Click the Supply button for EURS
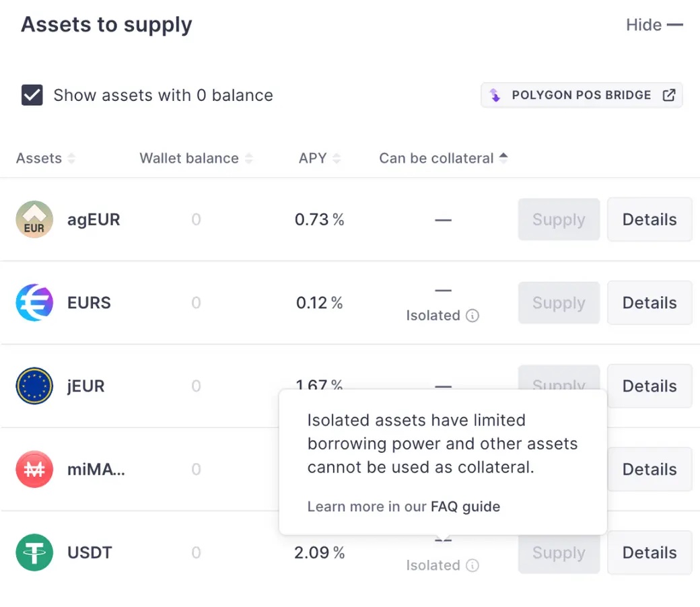The height and width of the screenshot is (607, 700). coord(559,303)
